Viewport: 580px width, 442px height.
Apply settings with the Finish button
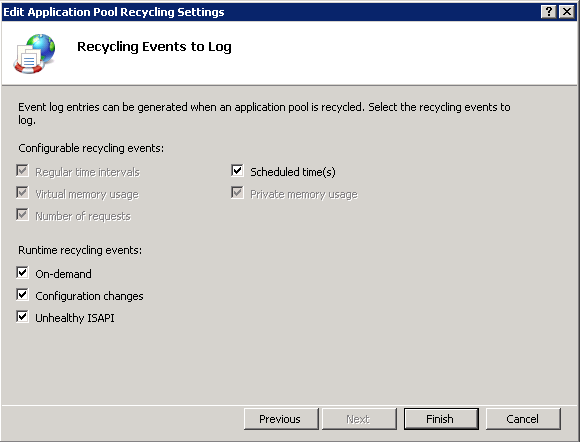441,419
